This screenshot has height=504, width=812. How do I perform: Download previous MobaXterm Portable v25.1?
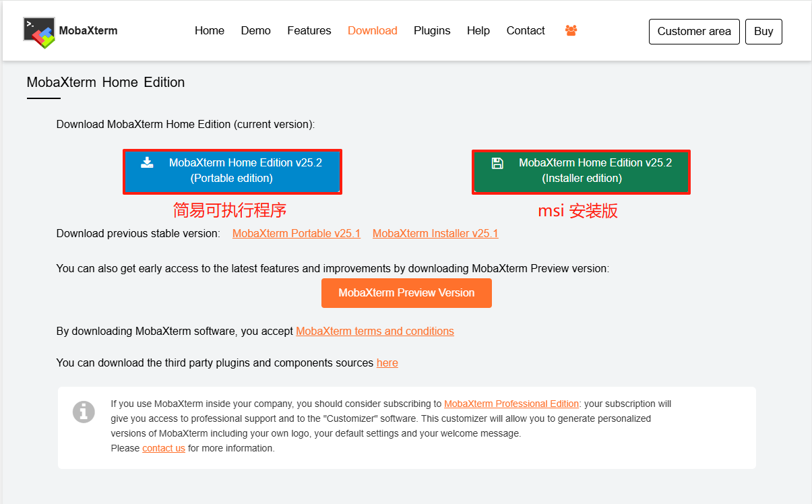[296, 234]
